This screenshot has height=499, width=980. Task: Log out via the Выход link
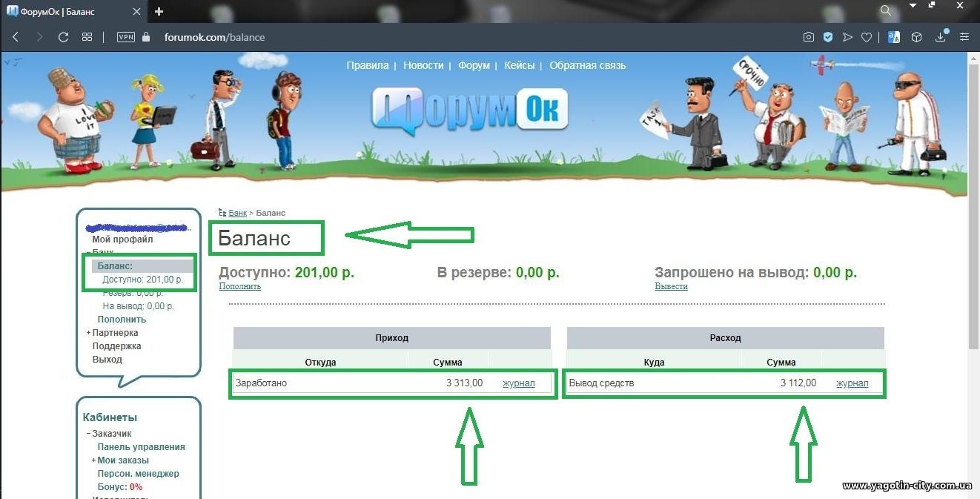[107, 360]
